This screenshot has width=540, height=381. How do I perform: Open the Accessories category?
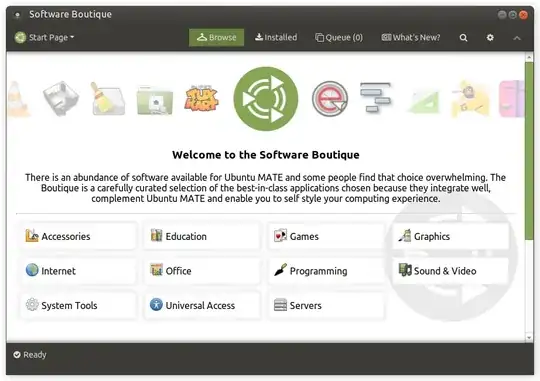click(x=79, y=236)
